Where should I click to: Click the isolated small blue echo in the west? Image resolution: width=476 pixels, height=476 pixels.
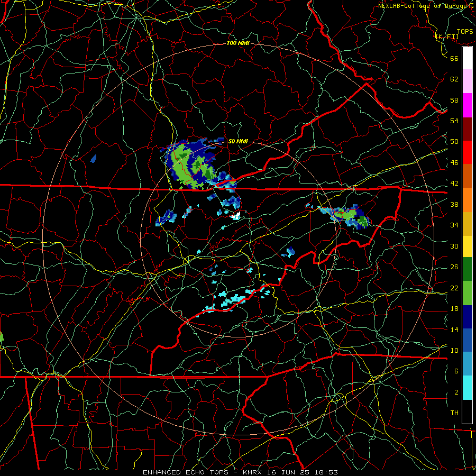(94, 159)
